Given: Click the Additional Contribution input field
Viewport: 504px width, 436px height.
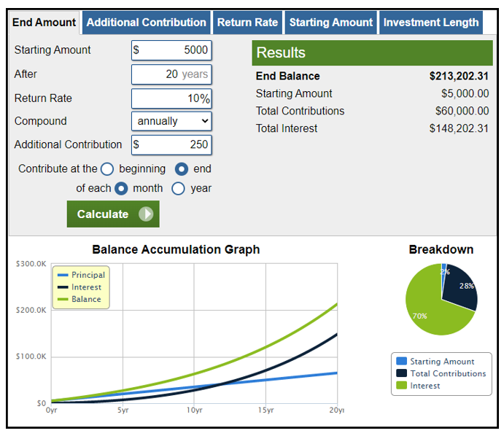Looking at the screenshot, I should coord(171,144).
